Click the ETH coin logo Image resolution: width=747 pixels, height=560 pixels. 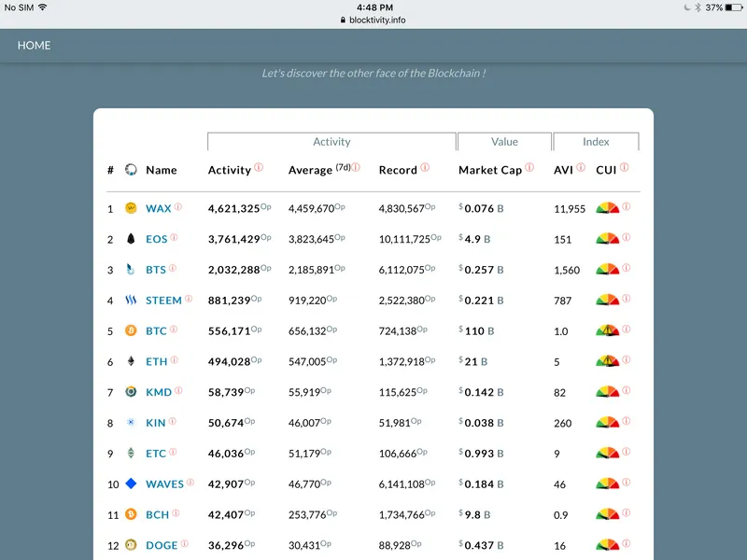coord(131,361)
